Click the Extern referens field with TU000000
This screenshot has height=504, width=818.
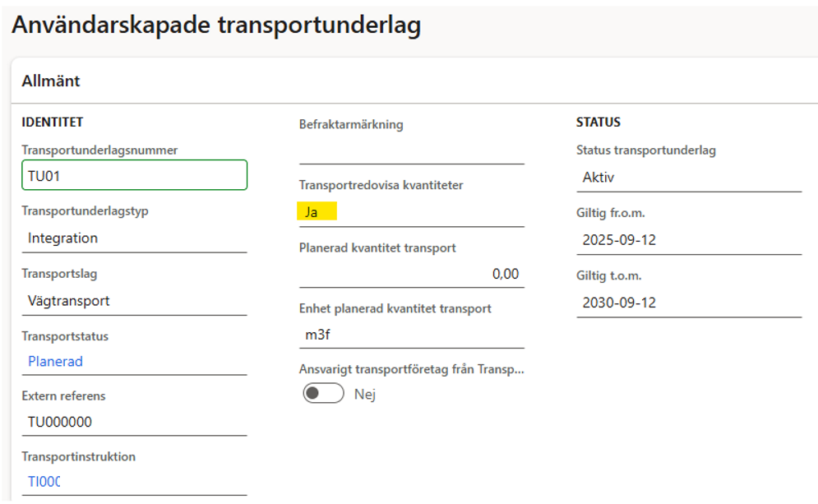pos(134,423)
